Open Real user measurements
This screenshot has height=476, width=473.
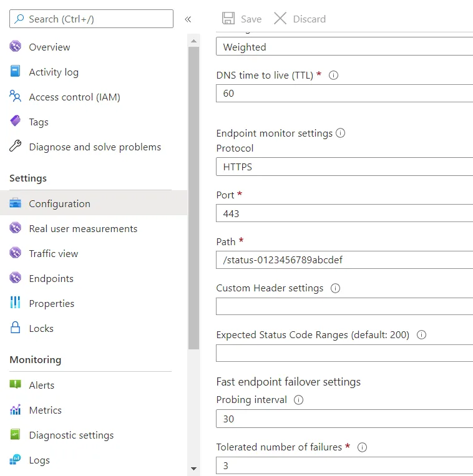83,228
